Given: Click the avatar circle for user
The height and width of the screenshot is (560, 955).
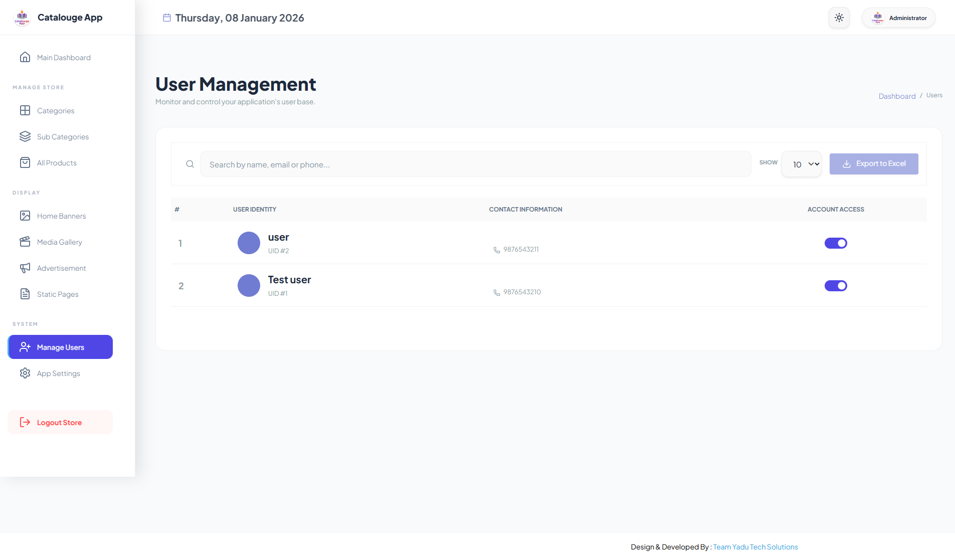Looking at the screenshot, I should tap(249, 243).
